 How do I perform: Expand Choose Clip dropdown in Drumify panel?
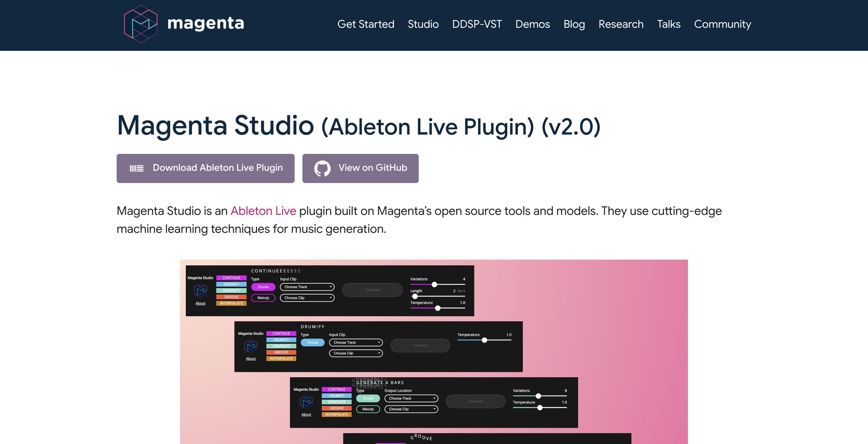coord(356,354)
